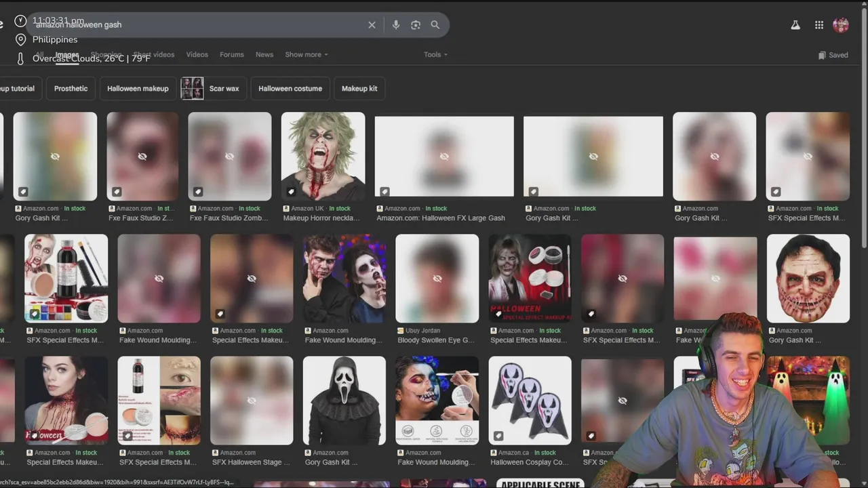Switch to the Videos tab
Image resolution: width=868 pixels, height=488 pixels.
(x=197, y=55)
